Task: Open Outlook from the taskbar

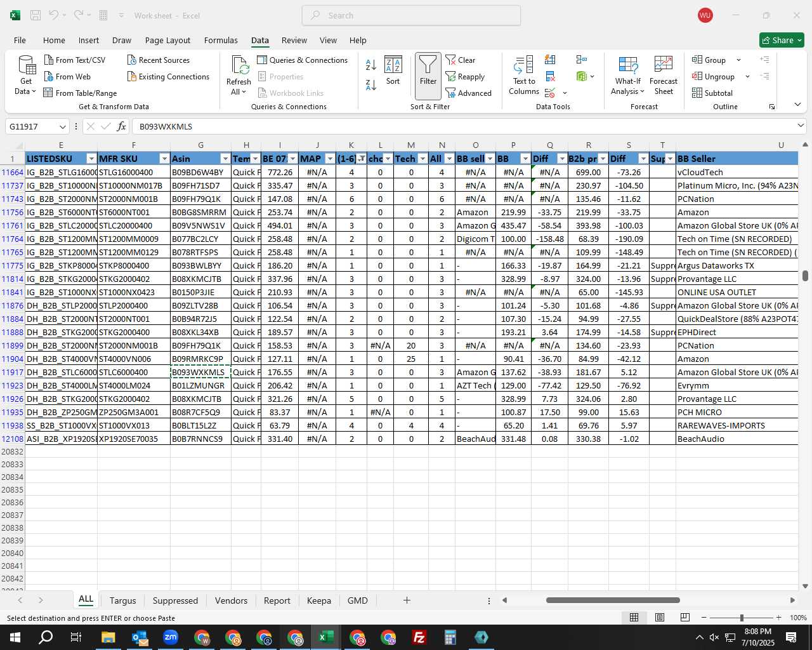Action: click(x=140, y=637)
